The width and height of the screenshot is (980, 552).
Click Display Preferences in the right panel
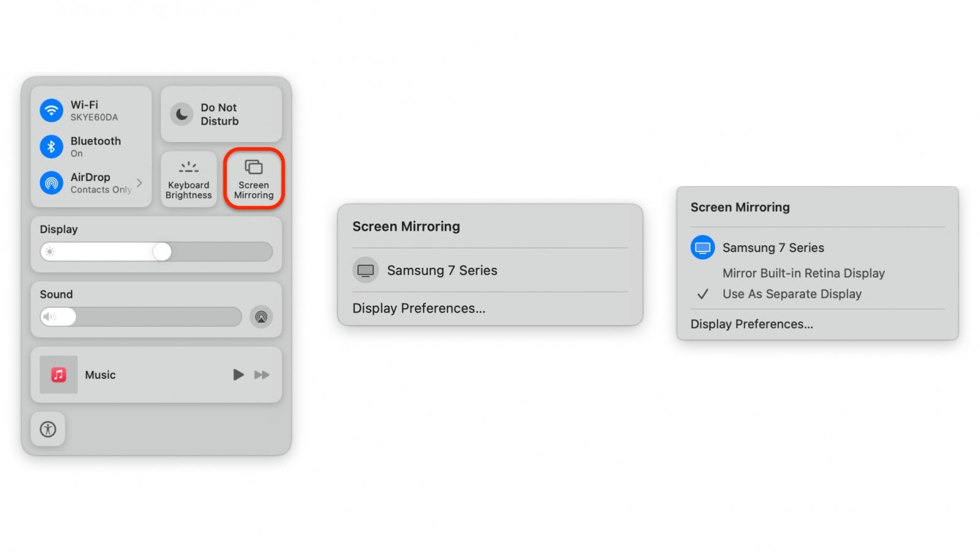751,324
